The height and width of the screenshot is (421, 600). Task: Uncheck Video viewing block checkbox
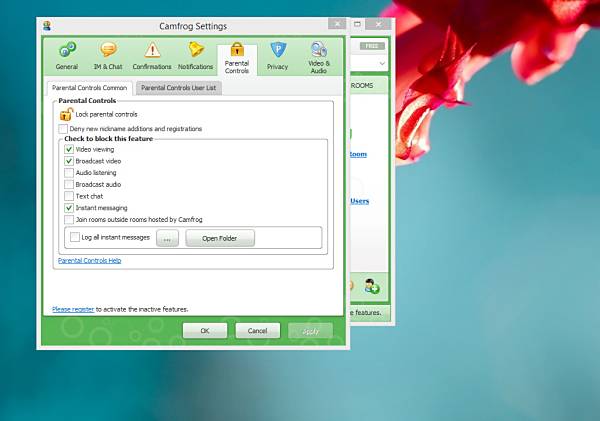tap(69, 149)
